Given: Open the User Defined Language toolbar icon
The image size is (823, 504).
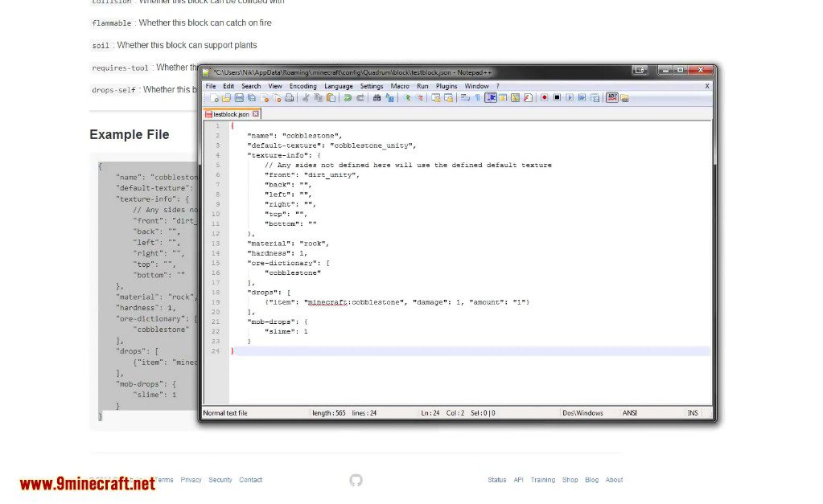Looking at the screenshot, I should 503,98.
